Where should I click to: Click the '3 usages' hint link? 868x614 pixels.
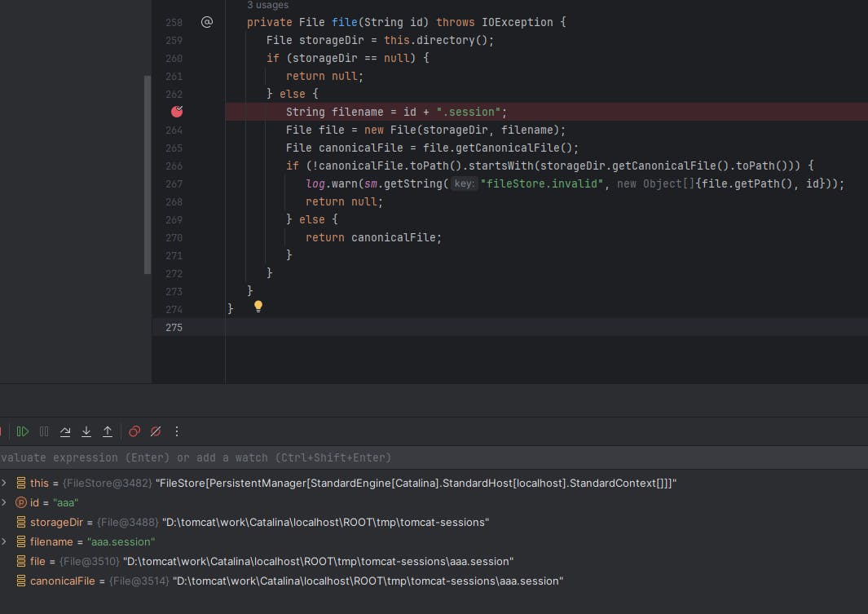(x=267, y=5)
